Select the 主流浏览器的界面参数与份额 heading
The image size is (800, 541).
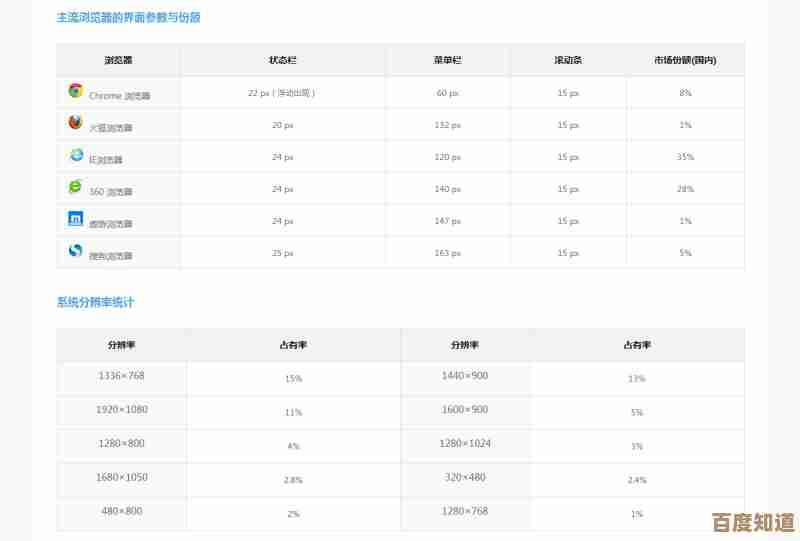point(135,18)
